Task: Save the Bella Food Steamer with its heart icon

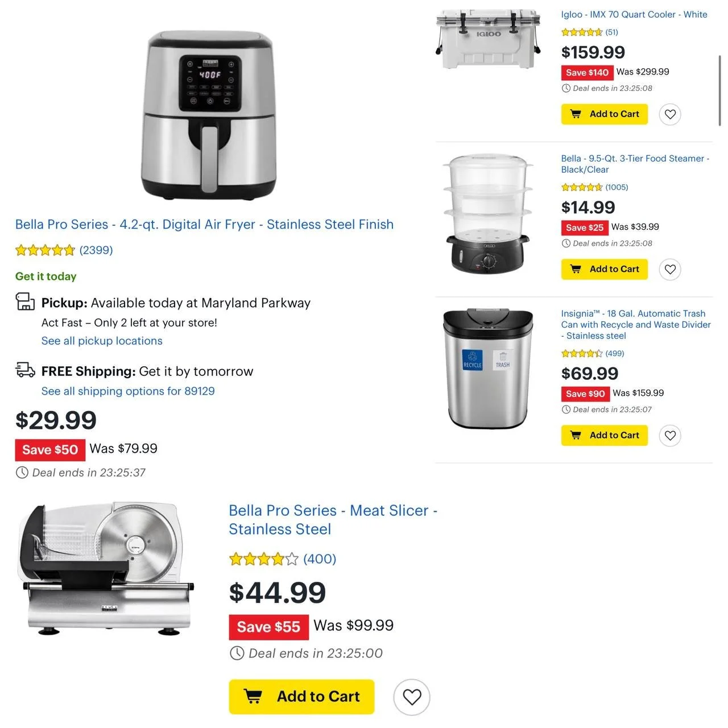Action: click(670, 269)
